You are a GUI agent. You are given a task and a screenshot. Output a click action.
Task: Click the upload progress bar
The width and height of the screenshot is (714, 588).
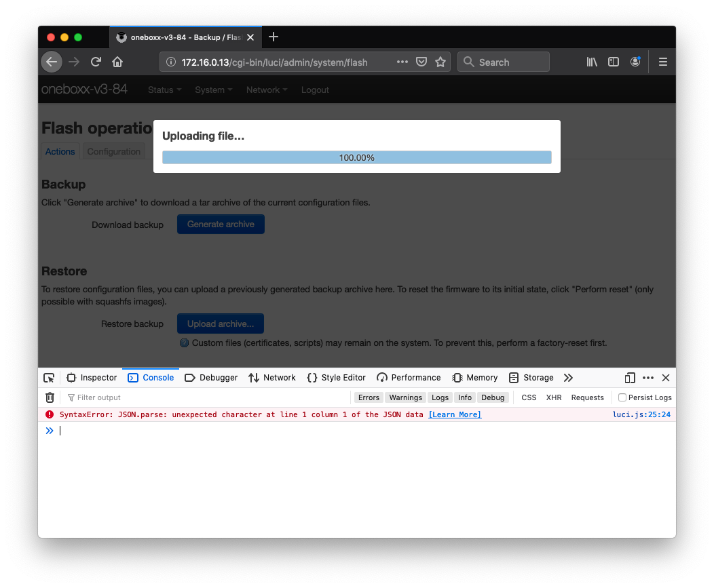pyautogui.click(x=356, y=157)
